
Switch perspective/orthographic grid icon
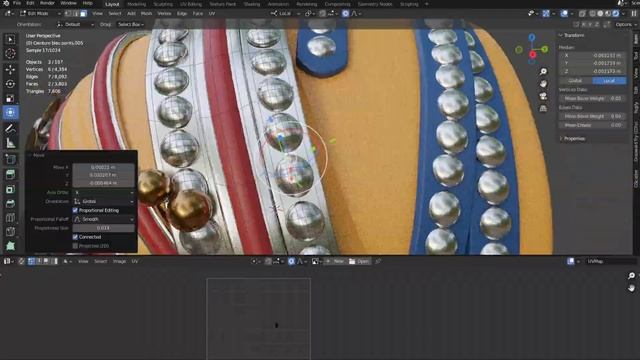pos(543,108)
